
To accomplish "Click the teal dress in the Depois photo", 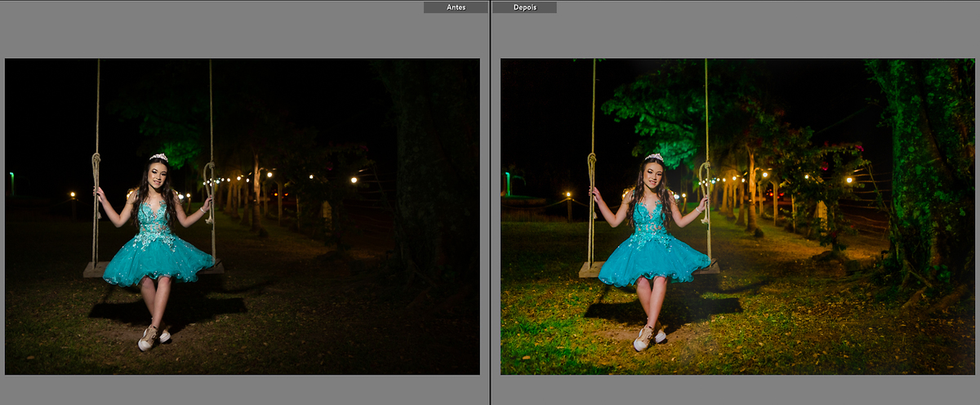I will [653, 253].
